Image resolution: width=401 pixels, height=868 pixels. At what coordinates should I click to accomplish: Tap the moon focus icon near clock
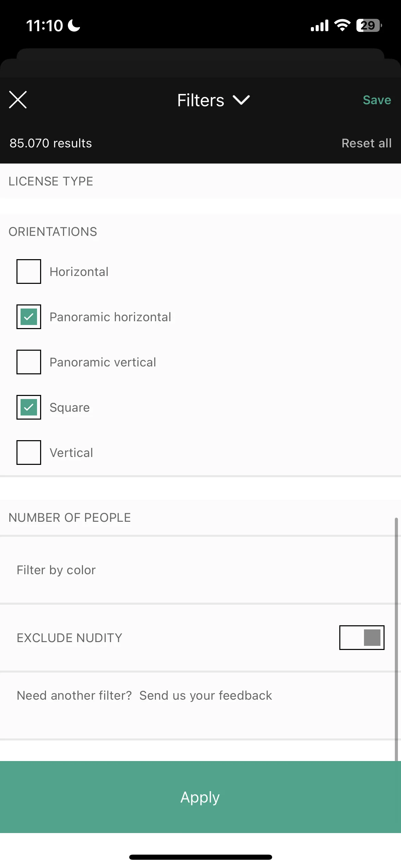[74, 25]
